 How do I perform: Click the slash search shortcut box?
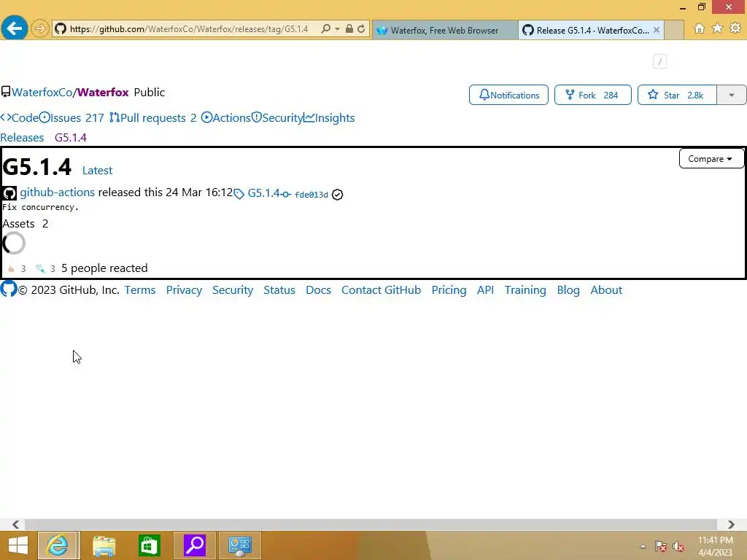659,61
